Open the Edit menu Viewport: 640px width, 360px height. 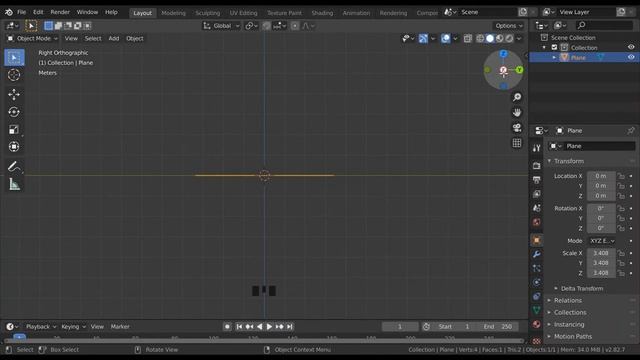38,12
